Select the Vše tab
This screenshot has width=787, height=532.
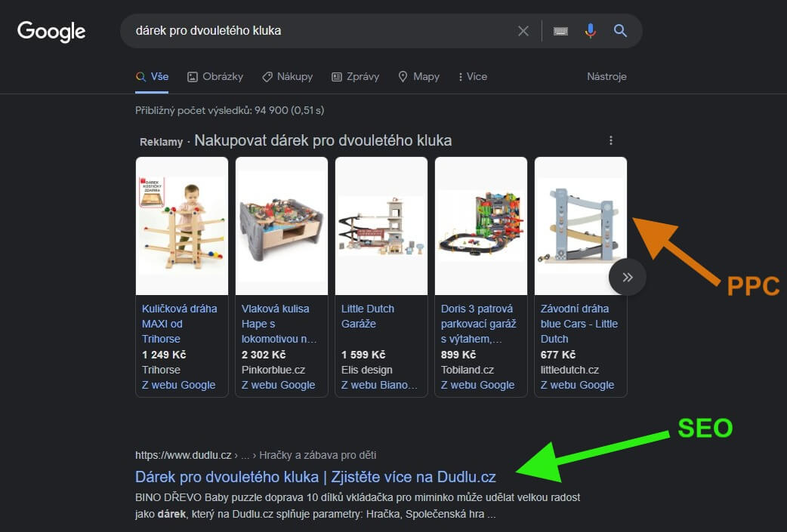pos(152,77)
